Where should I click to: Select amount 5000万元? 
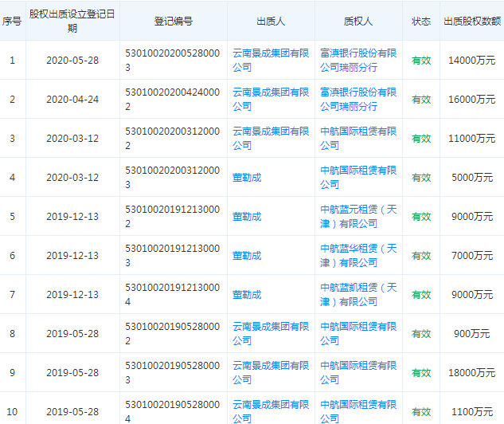point(472,177)
